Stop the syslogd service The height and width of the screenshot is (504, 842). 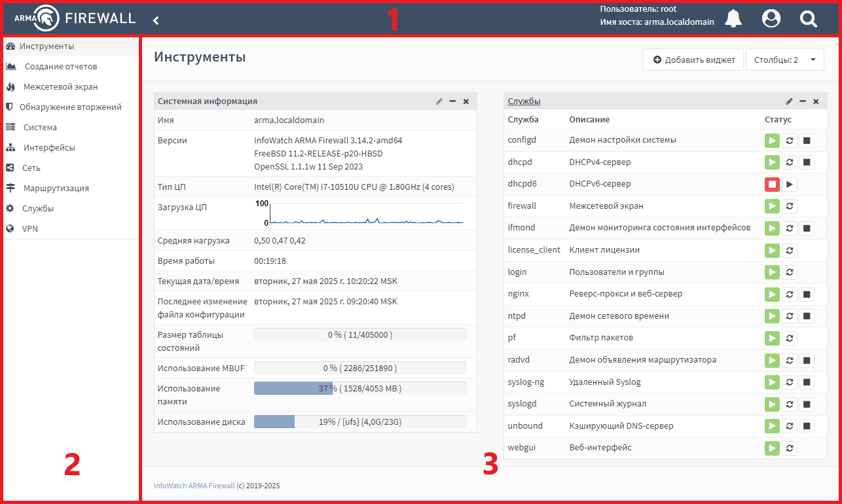coord(807,405)
